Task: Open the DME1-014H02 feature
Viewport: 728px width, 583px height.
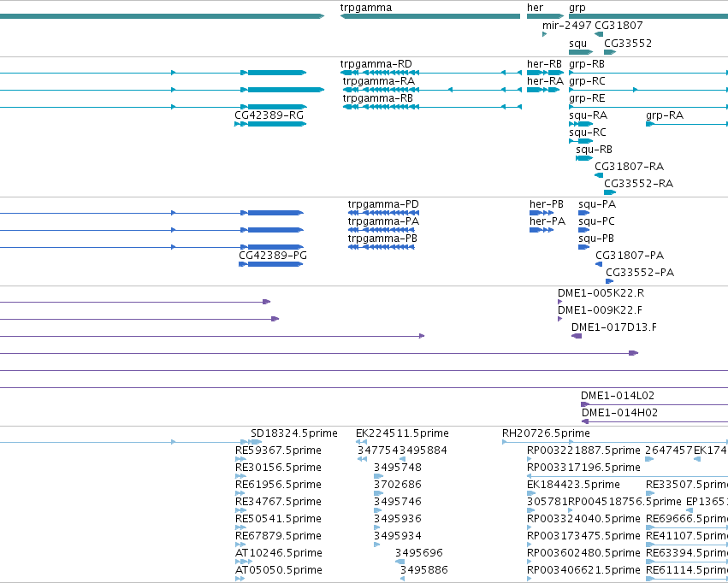Action: coord(654,421)
